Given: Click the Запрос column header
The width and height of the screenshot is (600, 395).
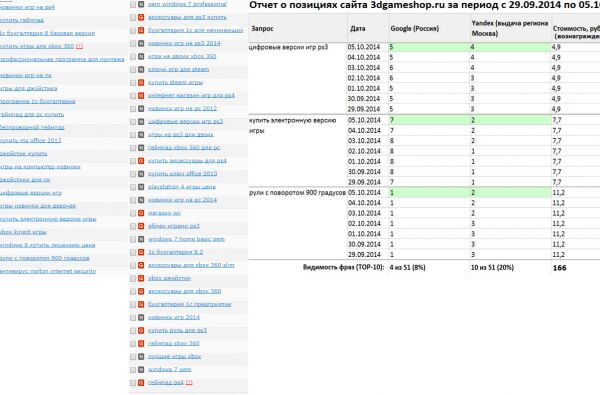Looking at the screenshot, I should (x=262, y=29).
